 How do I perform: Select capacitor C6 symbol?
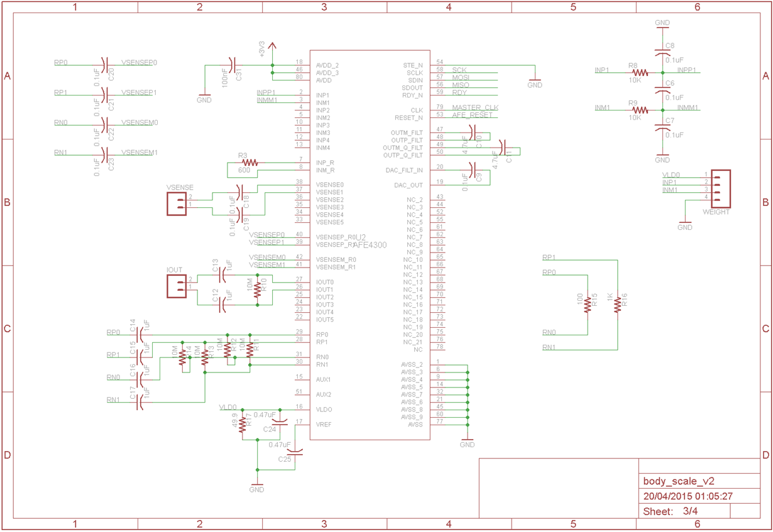click(x=662, y=91)
